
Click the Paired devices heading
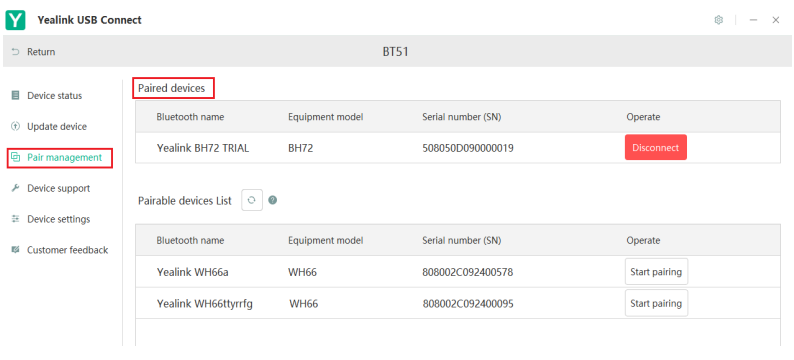click(x=172, y=88)
